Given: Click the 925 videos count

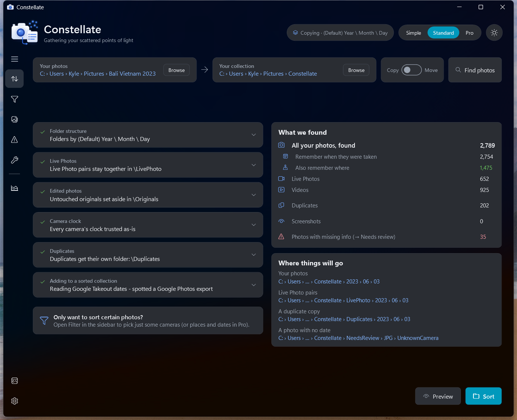Looking at the screenshot, I should (484, 190).
